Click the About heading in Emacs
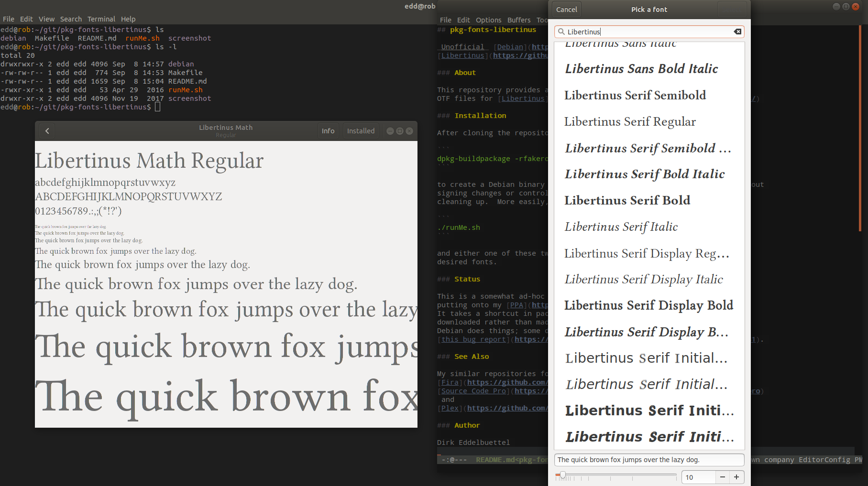The image size is (868, 486). 465,73
